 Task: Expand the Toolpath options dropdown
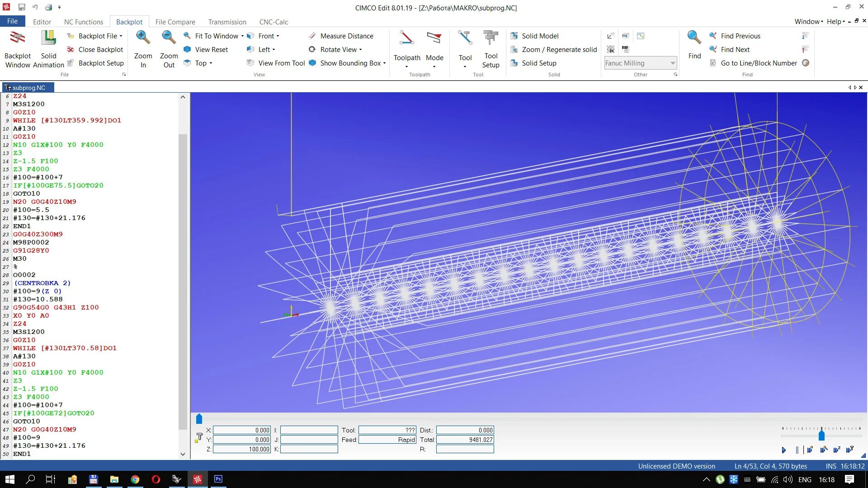click(406, 67)
